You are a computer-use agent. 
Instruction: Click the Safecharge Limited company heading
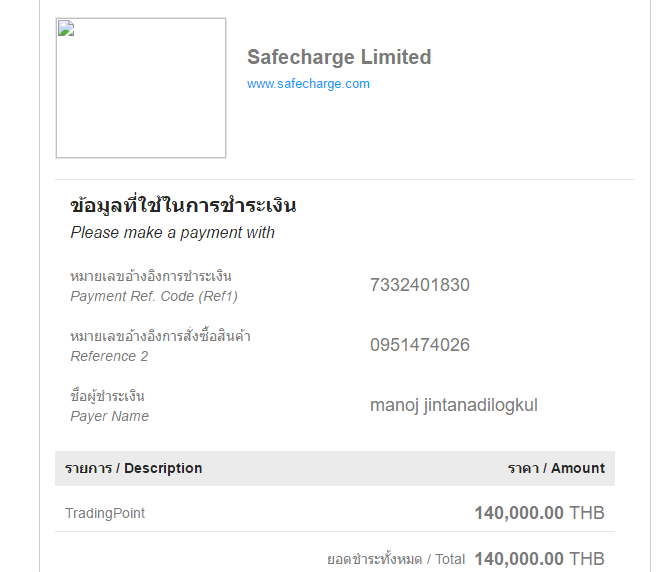pos(339,57)
